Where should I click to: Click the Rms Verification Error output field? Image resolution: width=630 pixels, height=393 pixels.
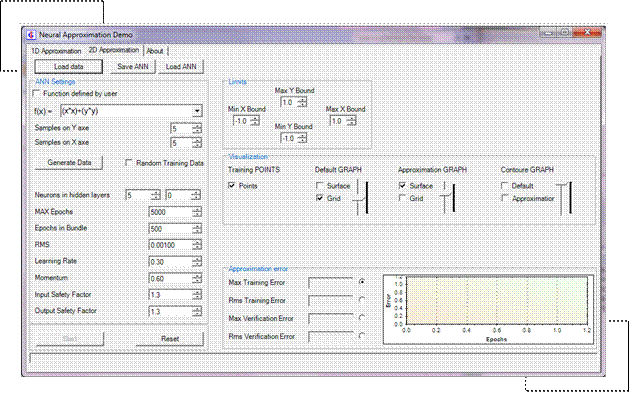tap(331, 337)
